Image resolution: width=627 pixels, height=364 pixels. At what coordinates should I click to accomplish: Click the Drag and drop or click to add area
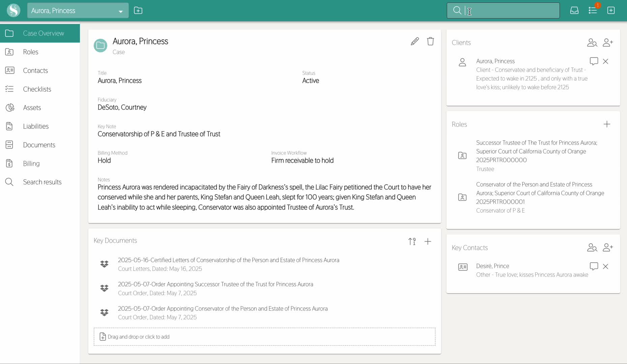pyautogui.click(x=265, y=337)
